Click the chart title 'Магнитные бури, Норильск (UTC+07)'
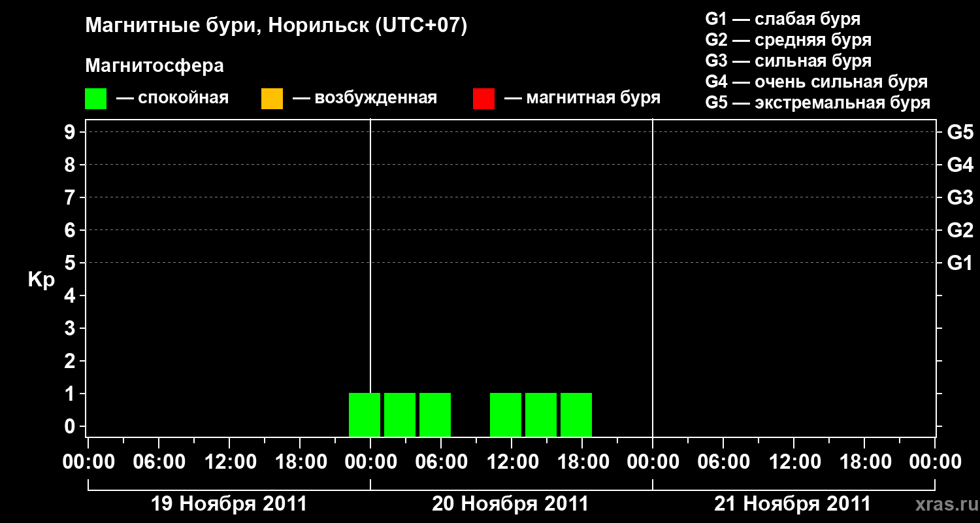The image size is (980, 523). click(x=276, y=26)
